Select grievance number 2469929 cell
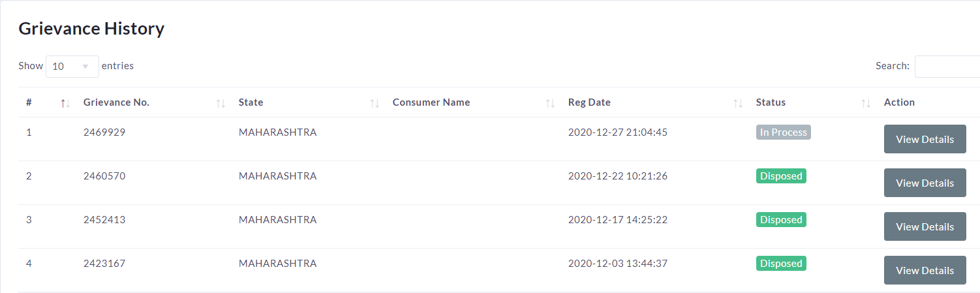The image size is (980, 293). point(104,132)
